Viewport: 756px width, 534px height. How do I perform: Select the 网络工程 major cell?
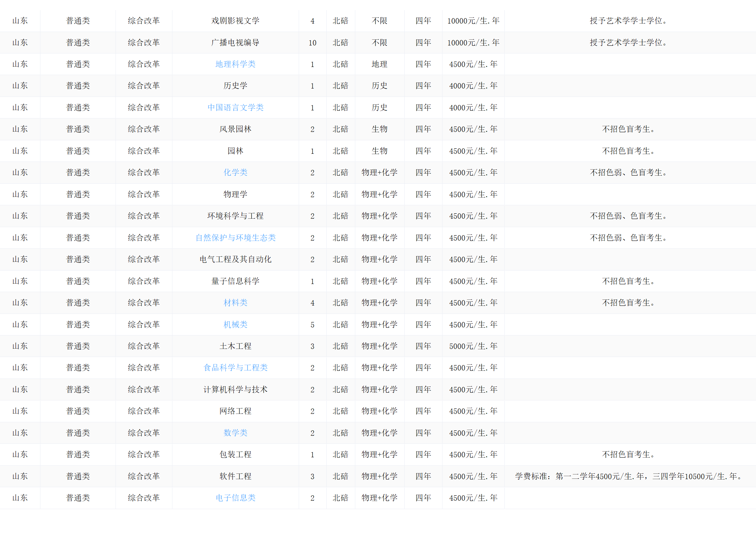point(235,411)
